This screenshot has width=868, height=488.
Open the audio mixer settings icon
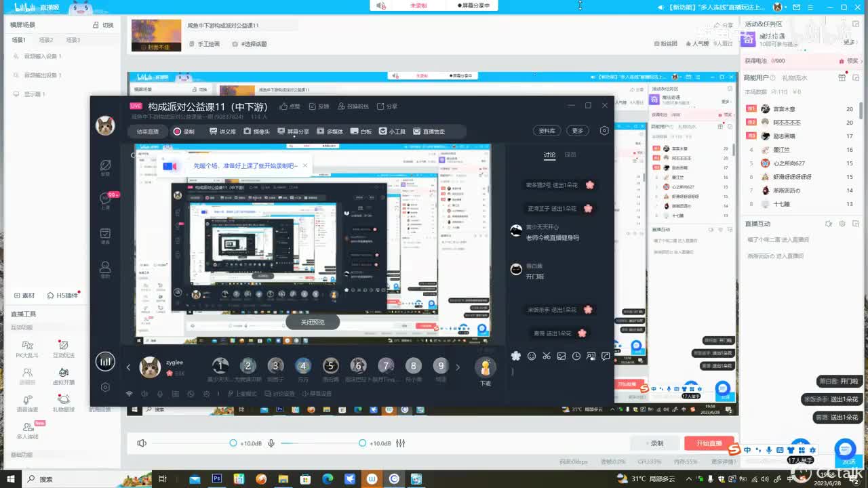pos(401,443)
